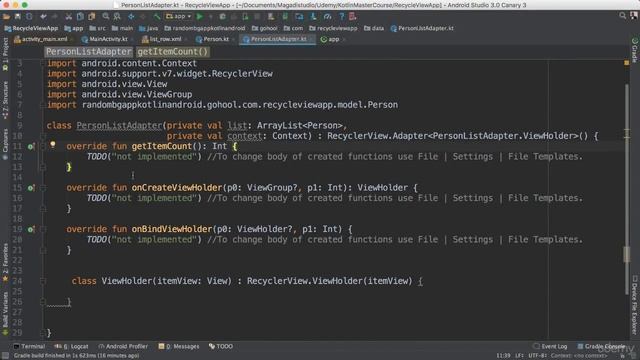The image size is (640, 360).
Task: Click the Cut scissors icon
Action: (x=69, y=17)
